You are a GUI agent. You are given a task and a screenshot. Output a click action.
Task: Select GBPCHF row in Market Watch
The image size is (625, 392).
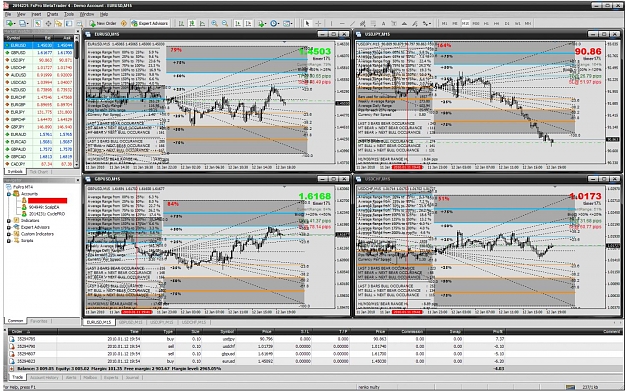[39, 119]
